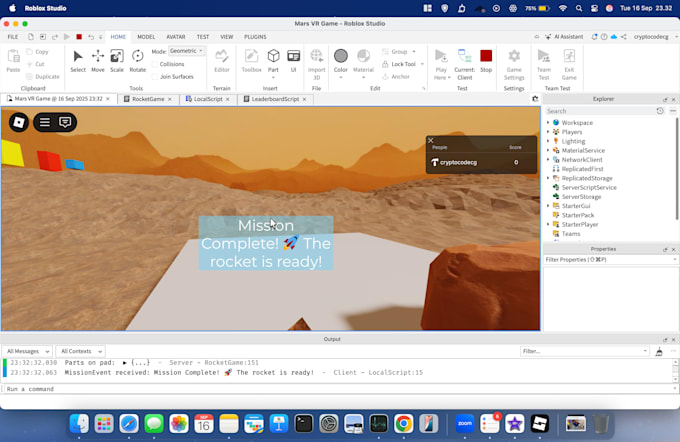This screenshot has height=442, width=680.
Task: Open the All Messages dropdown
Action: pyautogui.click(x=27, y=351)
